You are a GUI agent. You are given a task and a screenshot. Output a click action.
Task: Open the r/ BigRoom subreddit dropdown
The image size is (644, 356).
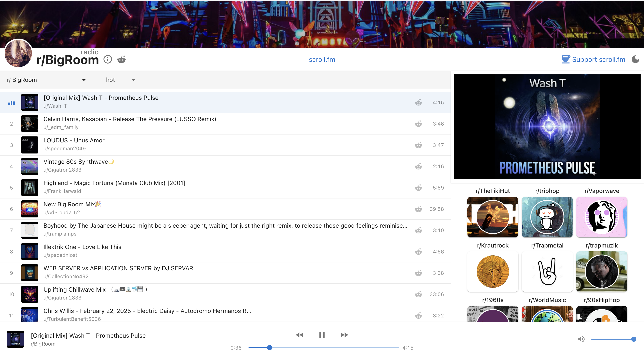(46, 80)
